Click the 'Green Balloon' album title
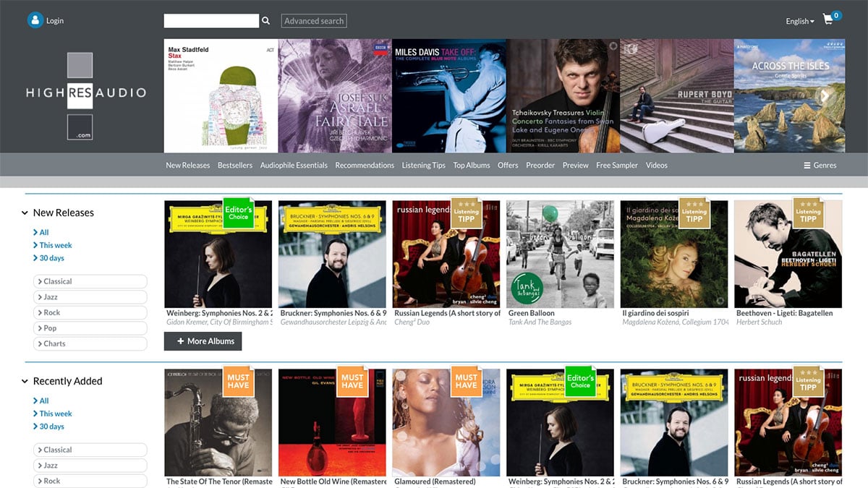Image resolution: width=868 pixels, height=488 pixels. point(532,313)
